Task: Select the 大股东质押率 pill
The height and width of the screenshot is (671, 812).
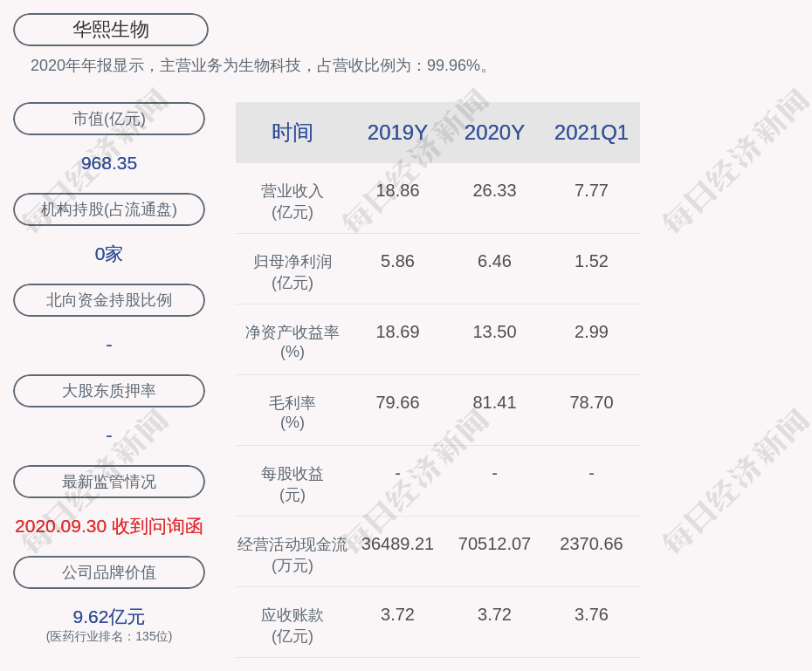Action: 109,391
